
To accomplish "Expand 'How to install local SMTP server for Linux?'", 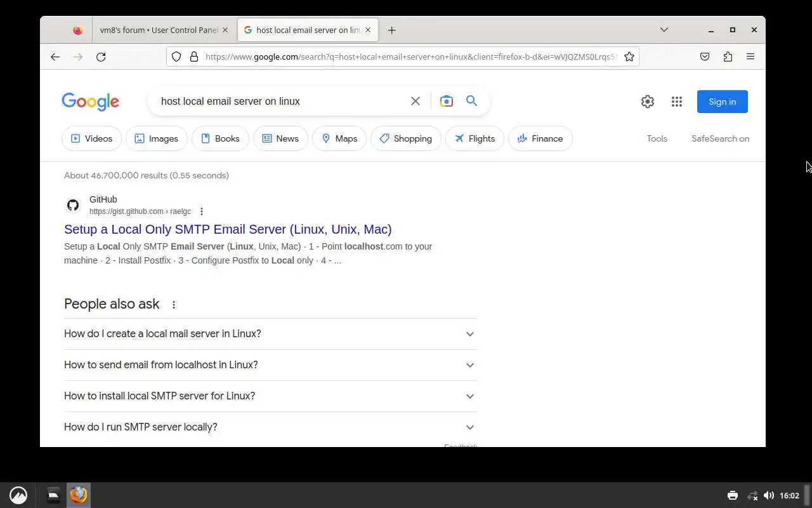I will [x=270, y=396].
